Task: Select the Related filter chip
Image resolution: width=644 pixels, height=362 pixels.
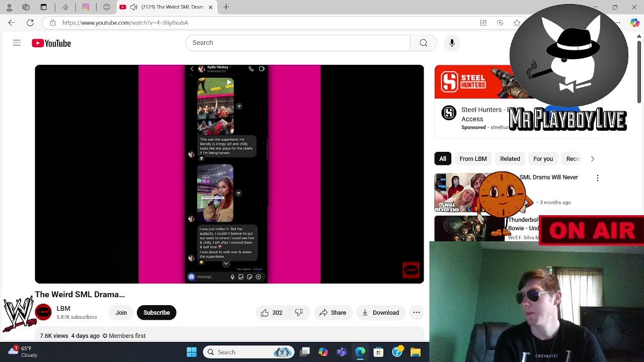Action: point(510,159)
